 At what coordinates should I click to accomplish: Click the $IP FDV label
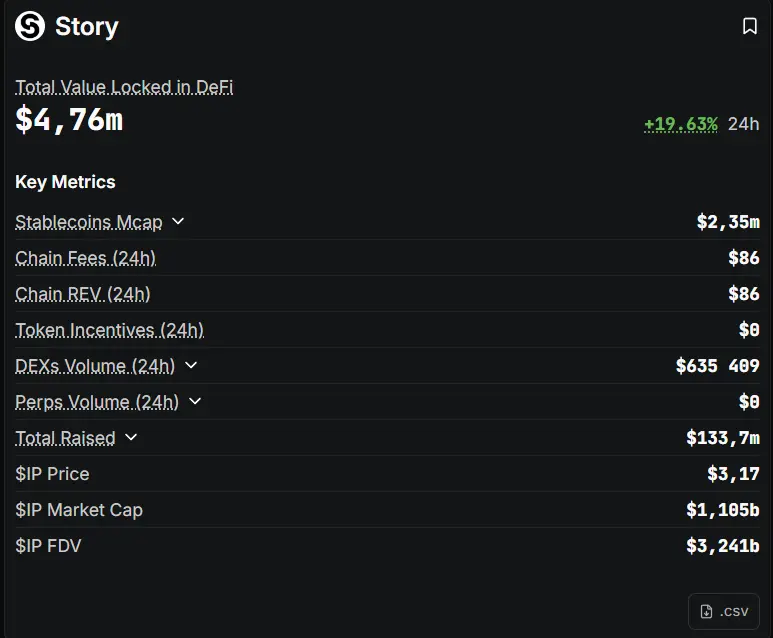tap(48, 546)
